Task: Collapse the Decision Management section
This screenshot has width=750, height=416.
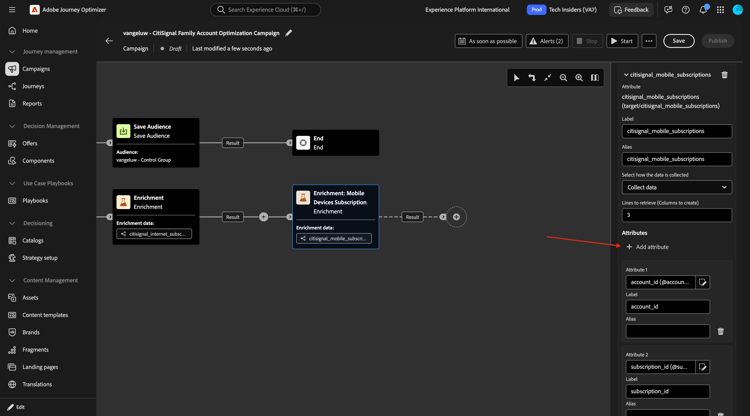Action: pos(12,126)
